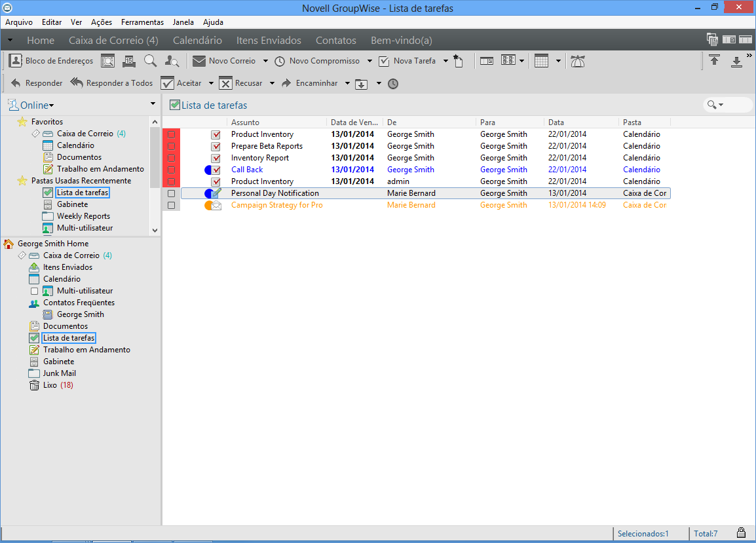Open the Arquivo menu
Image resolution: width=756 pixels, height=543 pixels.
point(19,22)
